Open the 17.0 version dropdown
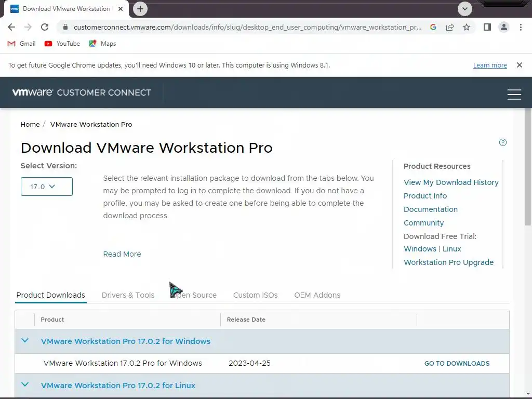 (x=46, y=187)
